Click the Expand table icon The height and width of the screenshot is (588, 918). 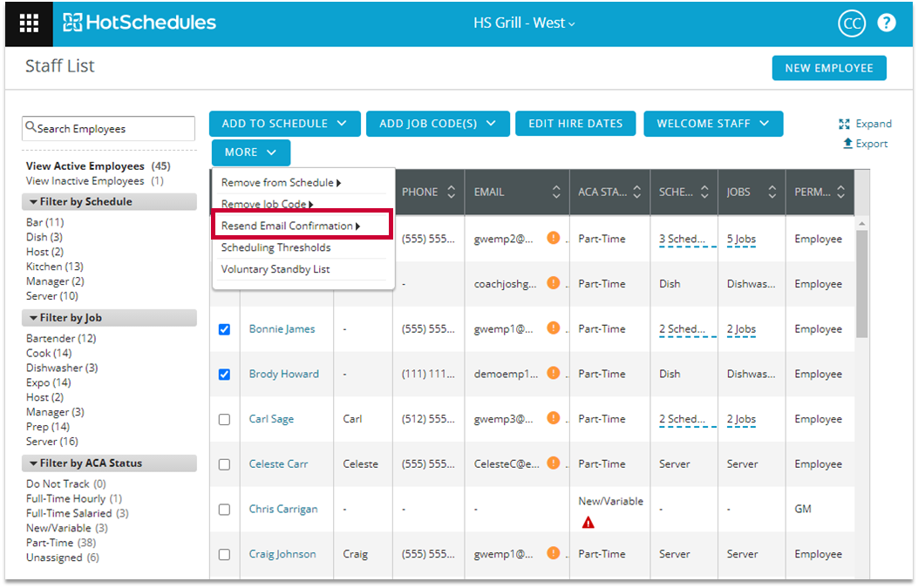(844, 124)
